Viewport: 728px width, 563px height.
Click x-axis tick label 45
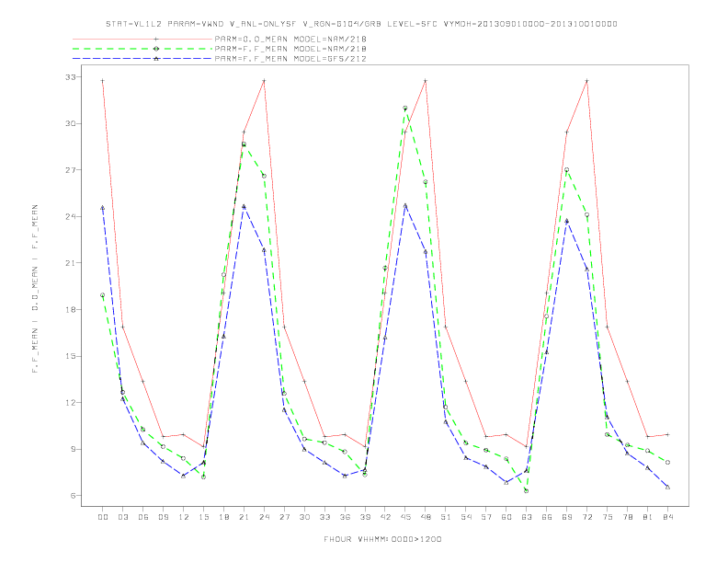click(x=405, y=517)
